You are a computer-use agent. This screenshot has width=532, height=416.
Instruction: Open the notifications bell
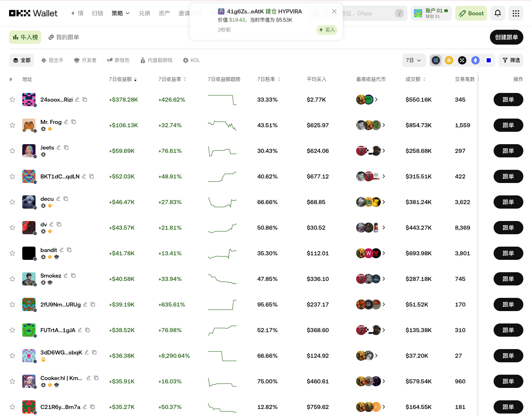(497, 13)
